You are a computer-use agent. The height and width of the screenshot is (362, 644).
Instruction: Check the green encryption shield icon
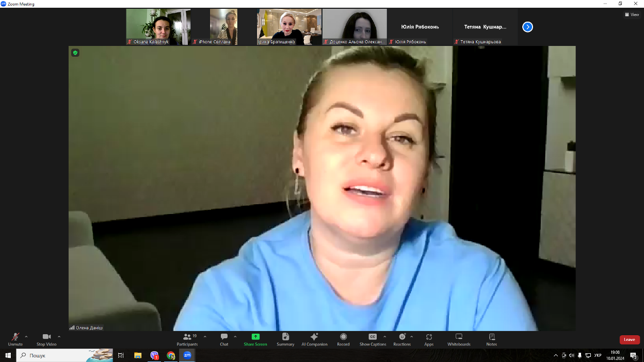[x=75, y=53]
